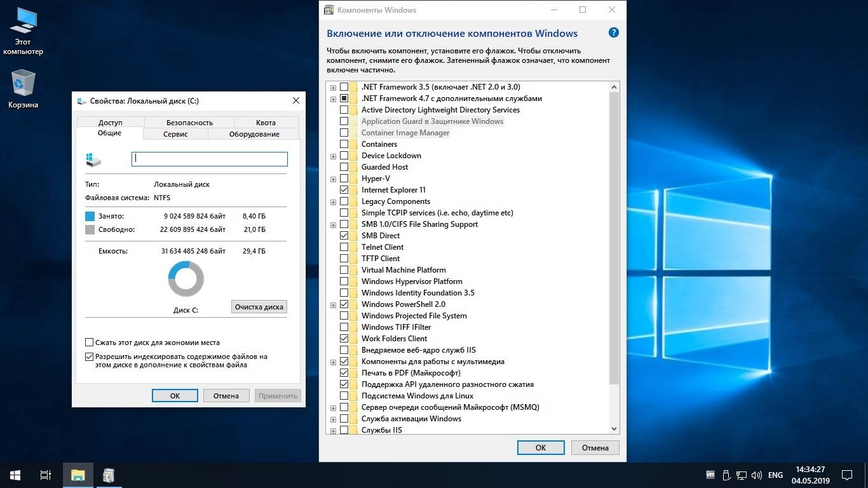
Task: Click the blue help question mark icon
Action: tap(613, 33)
